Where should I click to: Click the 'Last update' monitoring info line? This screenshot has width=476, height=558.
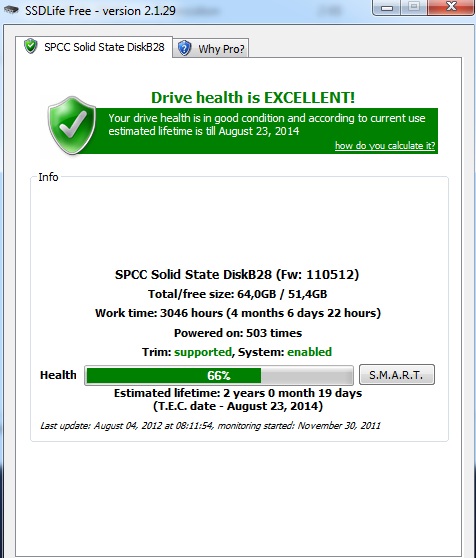point(210,426)
